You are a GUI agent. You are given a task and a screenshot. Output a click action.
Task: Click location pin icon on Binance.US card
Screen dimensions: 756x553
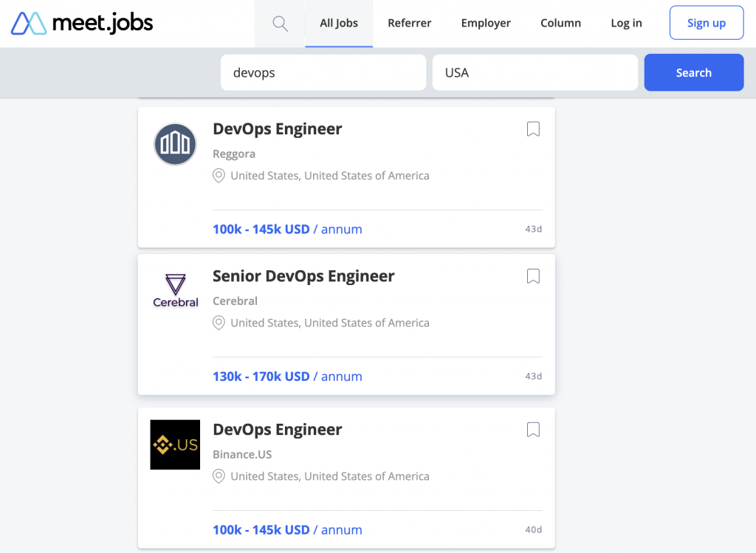pos(219,476)
